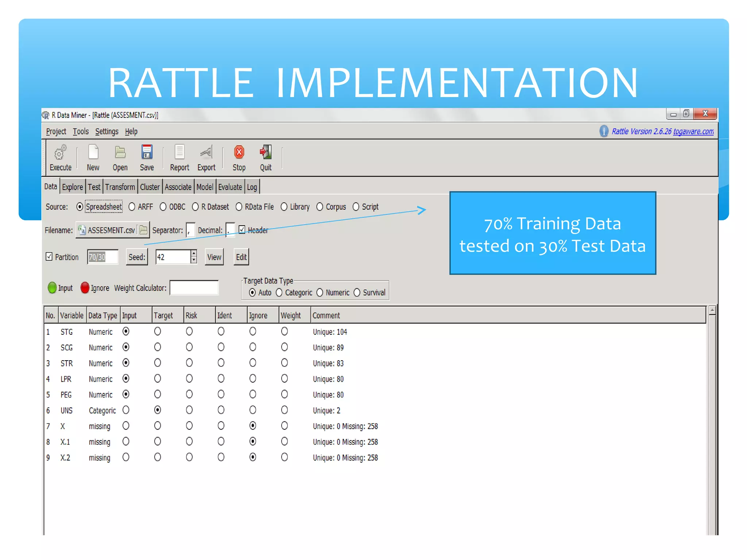Click the Report toolbar icon
Screen dimensions: 747x560
(x=179, y=152)
